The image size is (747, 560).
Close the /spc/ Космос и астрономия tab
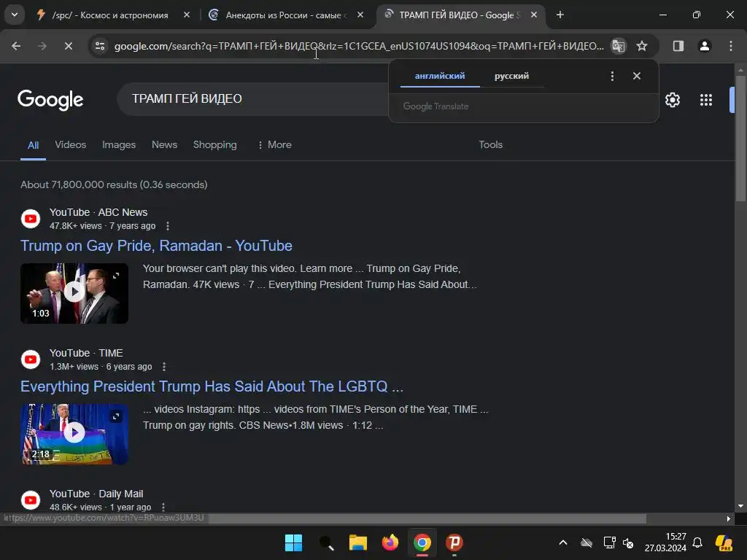[x=187, y=15]
